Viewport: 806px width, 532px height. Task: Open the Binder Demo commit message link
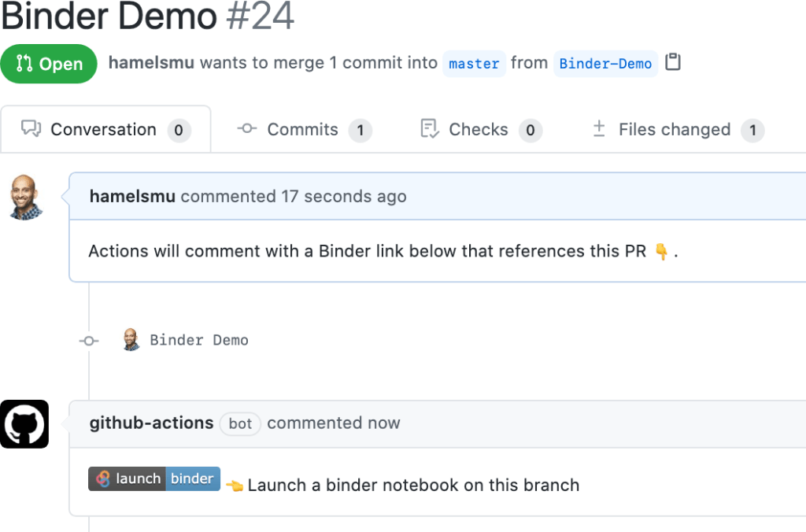[199, 340]
